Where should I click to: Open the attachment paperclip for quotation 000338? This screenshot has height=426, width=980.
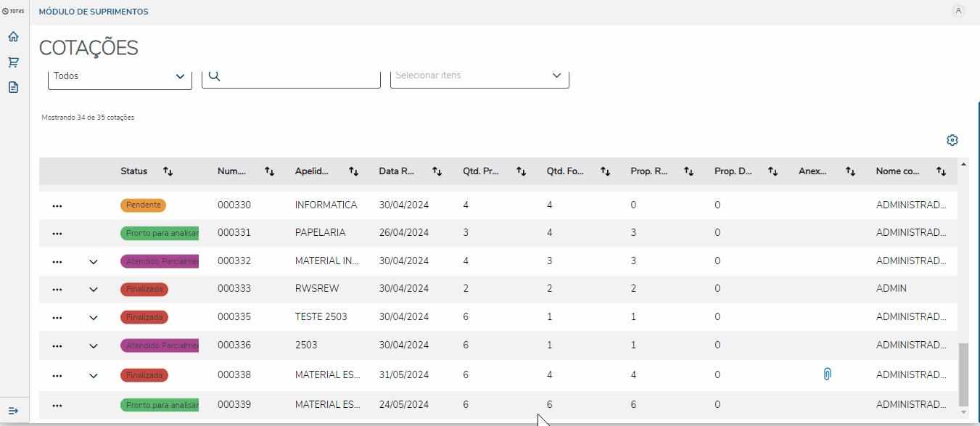827,374
